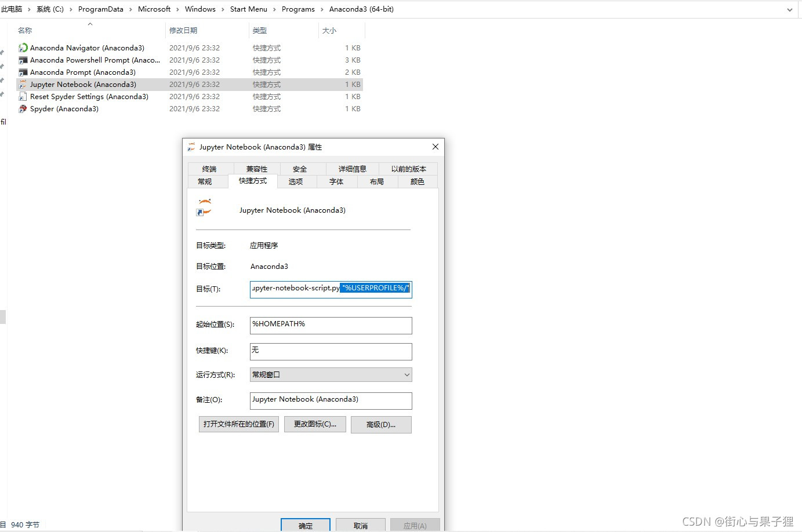Select the Spyder (Anaconda3) file name
Image resolution: width=802 pixels, height=532 pixels.
click(x=64, y=109)
